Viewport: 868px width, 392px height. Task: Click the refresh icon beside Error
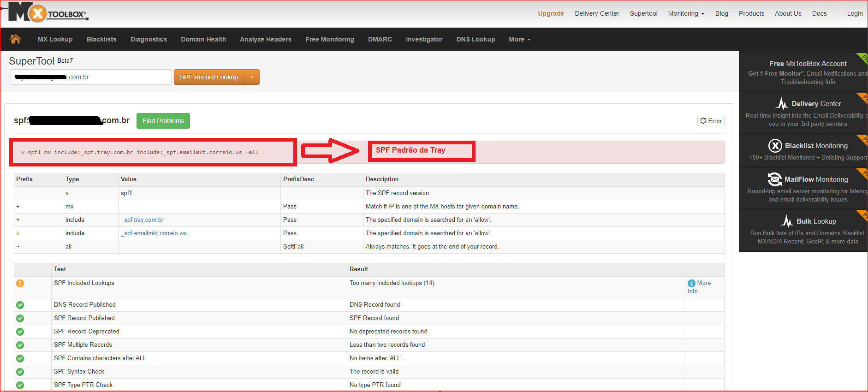click(x=703, y=121)
